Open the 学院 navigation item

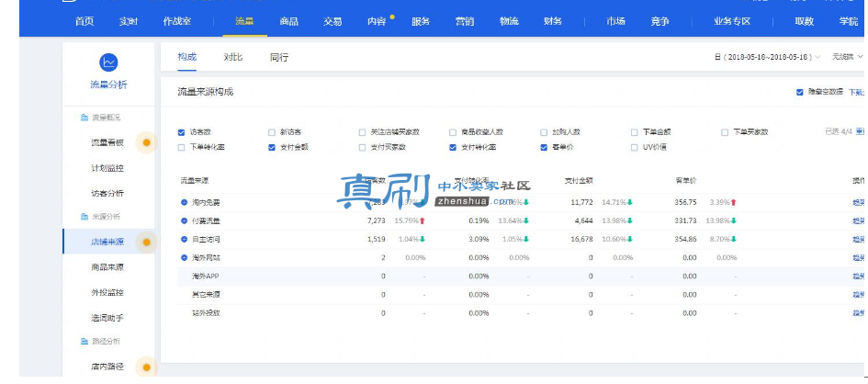[849, 21]
